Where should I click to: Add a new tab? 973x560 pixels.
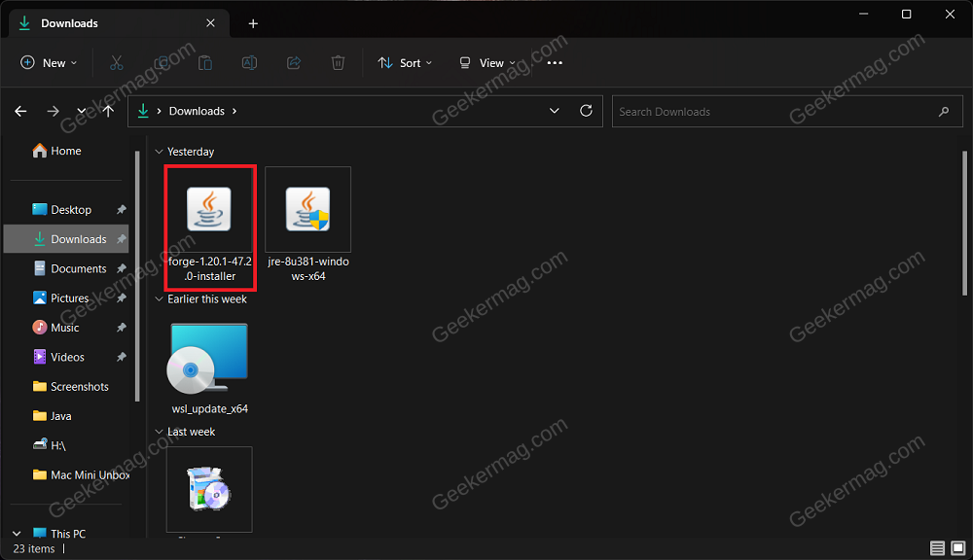point(253,23)
